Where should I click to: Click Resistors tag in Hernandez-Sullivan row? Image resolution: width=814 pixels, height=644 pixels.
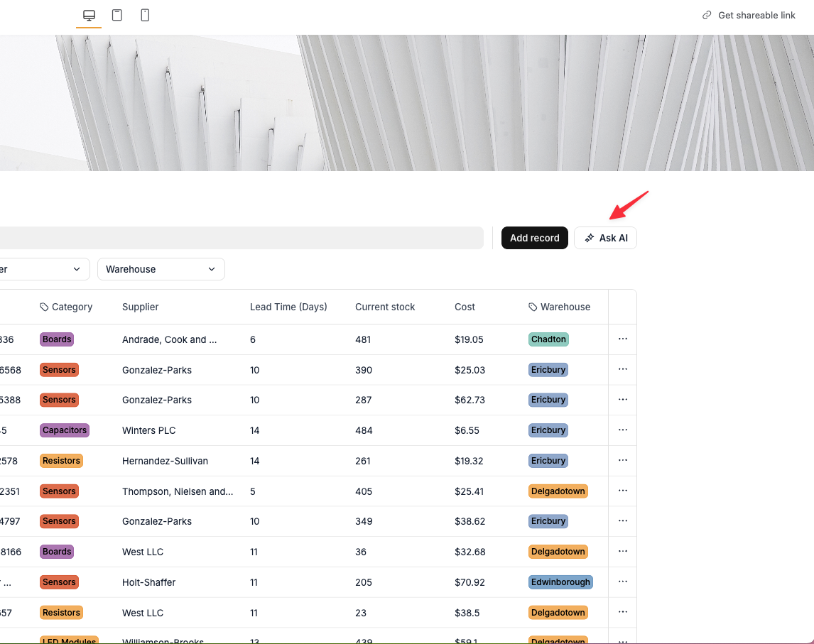pyautogui.click(x=61, y=461)
